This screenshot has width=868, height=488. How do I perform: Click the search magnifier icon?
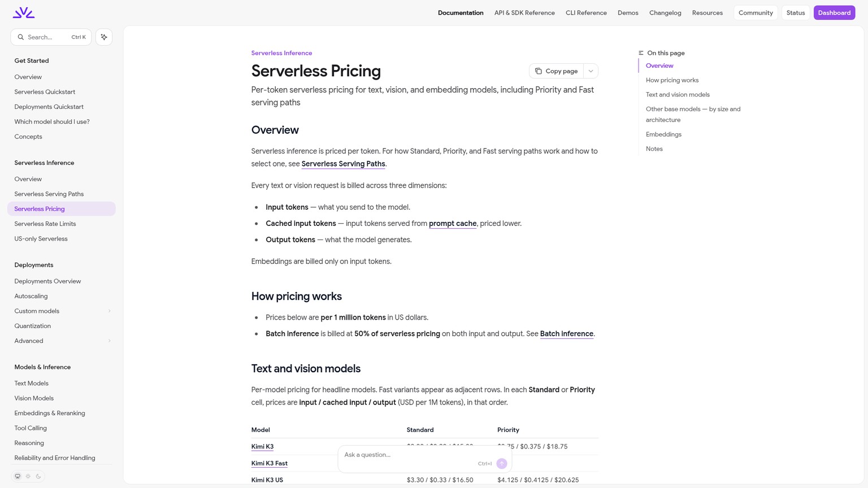click(21, 37)
